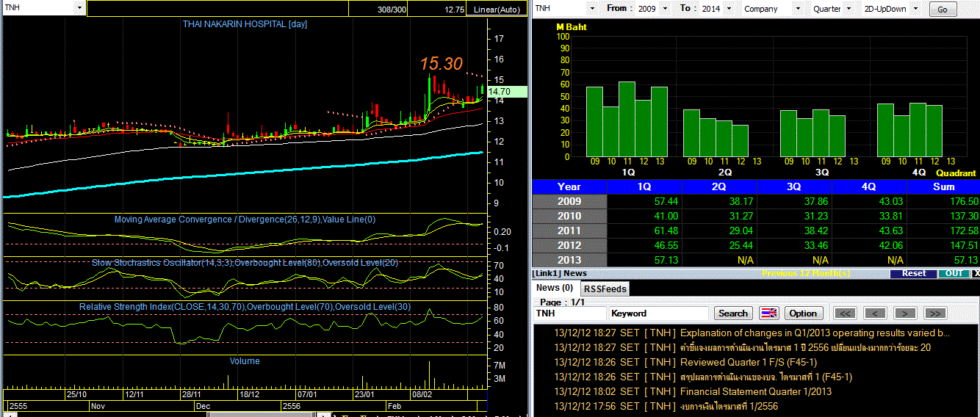
Task: Click the news Search button
Action: (732, 313)
